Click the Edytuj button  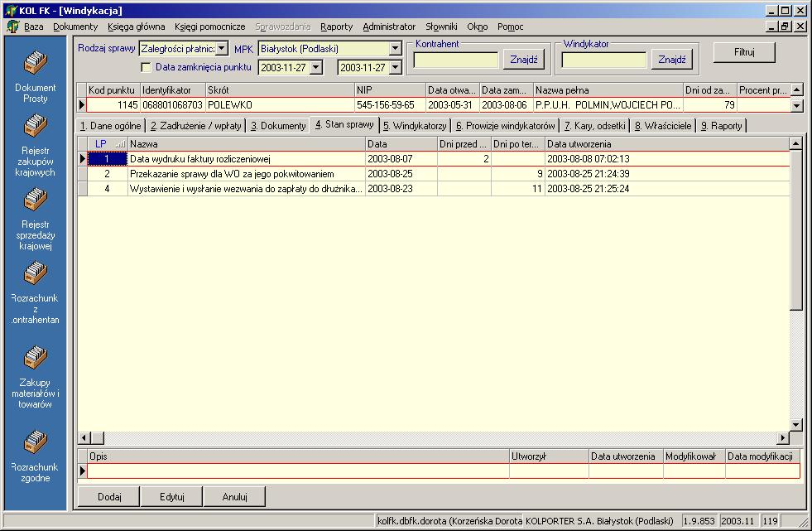pyautogui.click(x=172, y=497)
